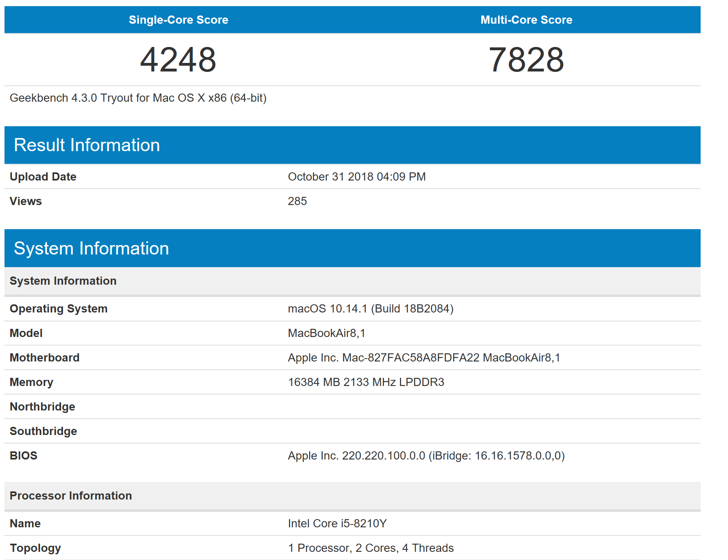728x560 pixels.
Task: Select the "Apple Inc. Mac-827FAC58A8FDFA22" motherboard value
Action: pos(424,358)
